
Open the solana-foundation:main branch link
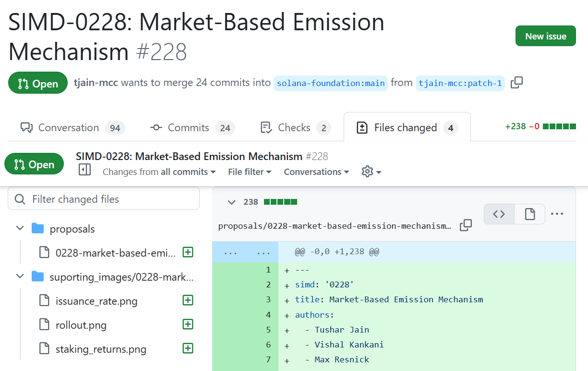click(x=330, y=83)
